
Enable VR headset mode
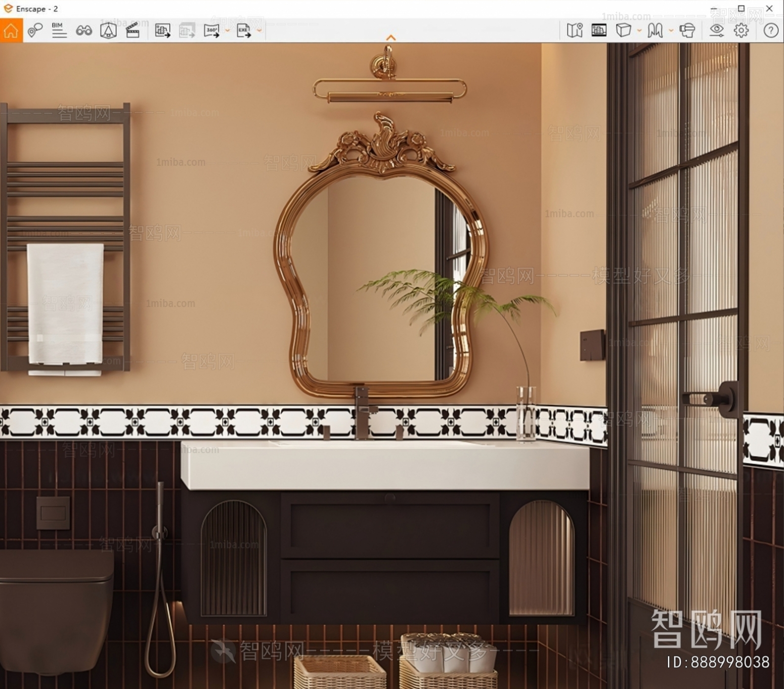point(687,31)
